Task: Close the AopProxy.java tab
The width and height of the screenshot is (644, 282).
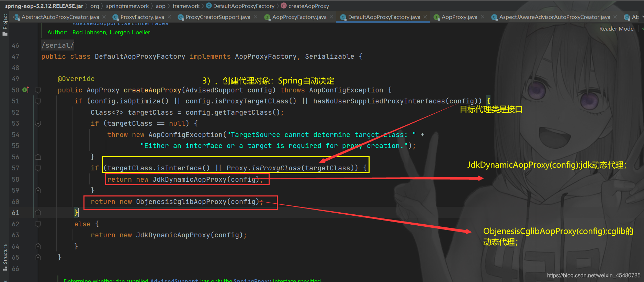Action: (483, 17)
